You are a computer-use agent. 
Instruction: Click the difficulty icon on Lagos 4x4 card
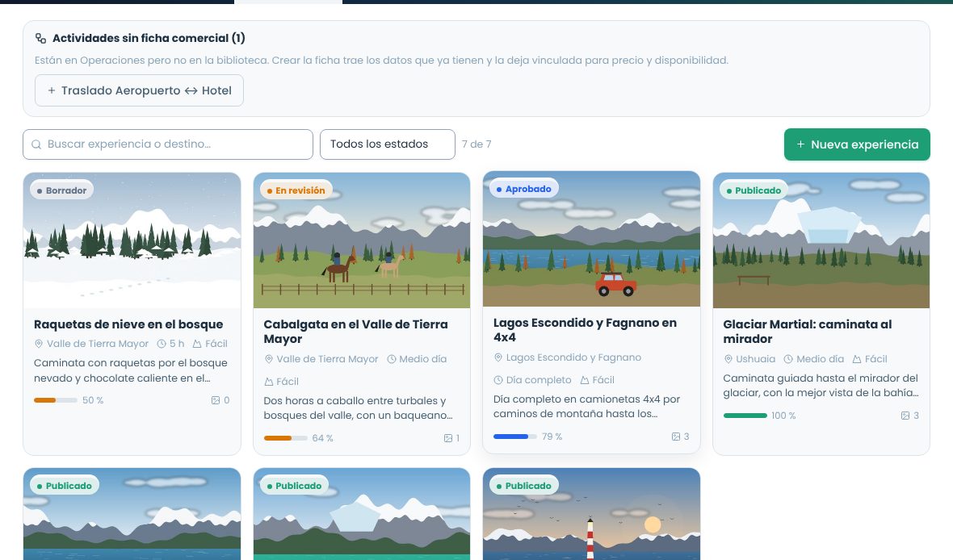tap(585, 380)
